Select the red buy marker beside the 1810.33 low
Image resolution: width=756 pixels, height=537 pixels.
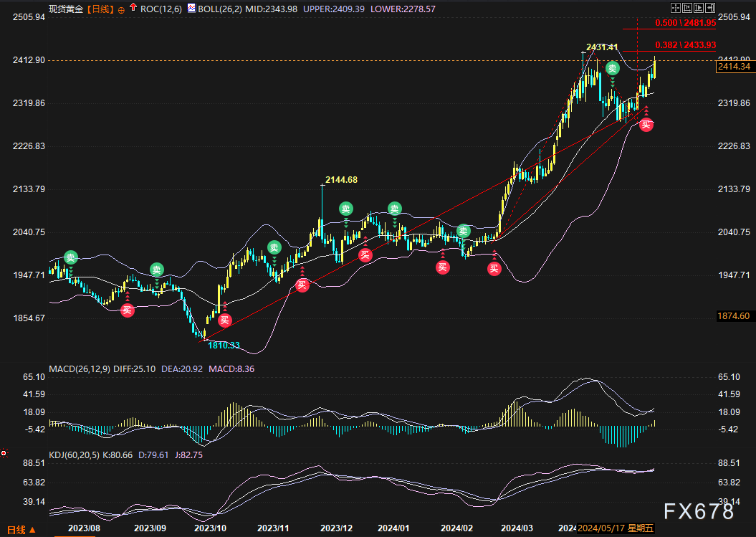click(x=225, y=320)
